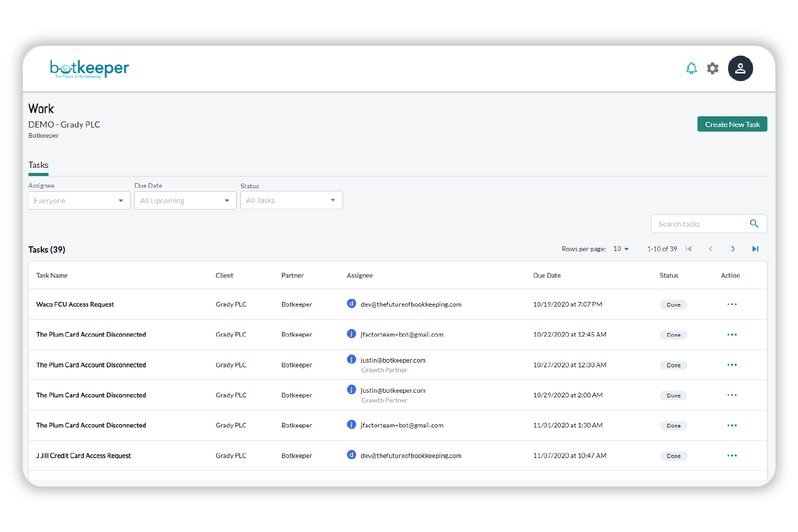
Task: Click the Botkeeper logo
Action: [89, 69]
